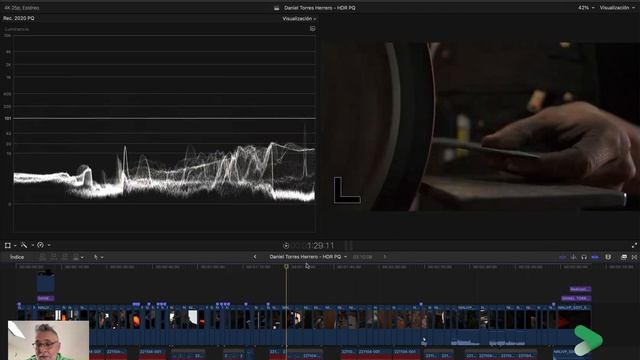Click the retime speedometer icon
Image resolution: width=640 pixels, height=360 pixels.
tap(40, 245)
